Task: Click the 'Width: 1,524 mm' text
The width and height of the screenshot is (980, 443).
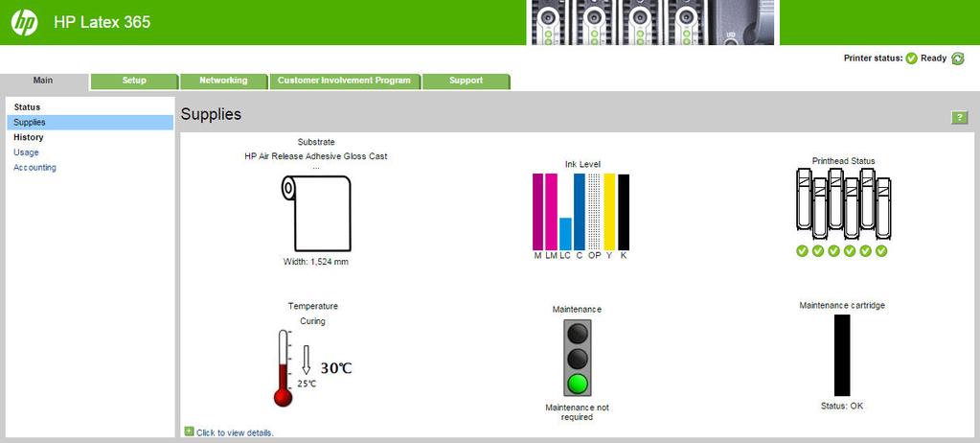Action: [315, 262]
